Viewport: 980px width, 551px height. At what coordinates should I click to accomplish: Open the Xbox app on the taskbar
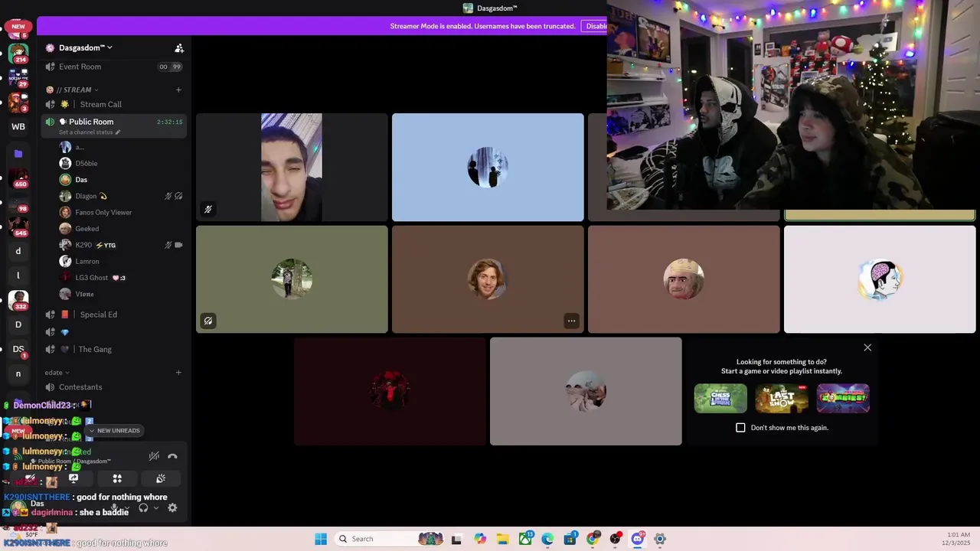(x=525, y=539)
